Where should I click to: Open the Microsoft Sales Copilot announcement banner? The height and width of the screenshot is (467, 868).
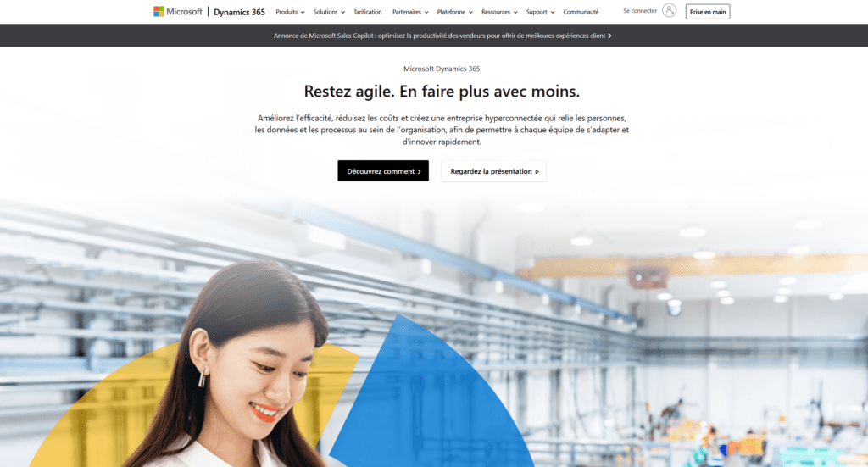tap(442, 36)
